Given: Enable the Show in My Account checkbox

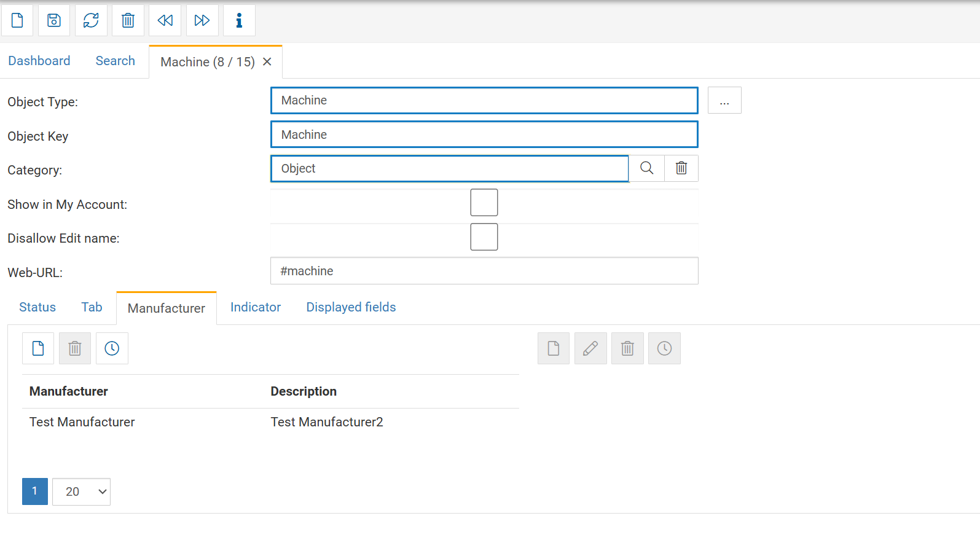Looking at the screenshot, I should (x=484, y=203).
